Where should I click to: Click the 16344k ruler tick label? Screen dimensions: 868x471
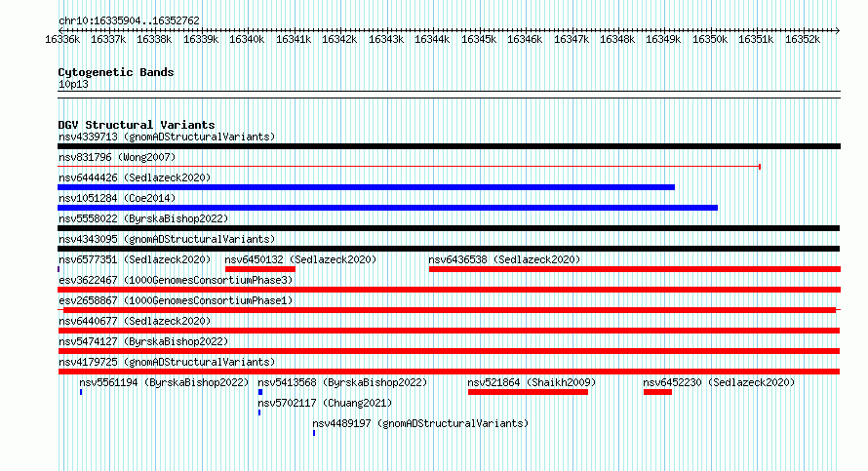click(432, 39)
